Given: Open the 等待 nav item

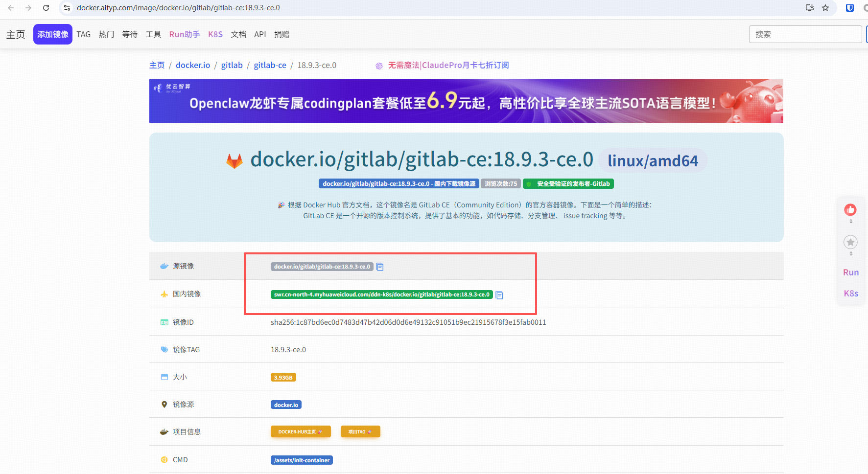Looking at the screenshot, I should (x=130, y=34).
